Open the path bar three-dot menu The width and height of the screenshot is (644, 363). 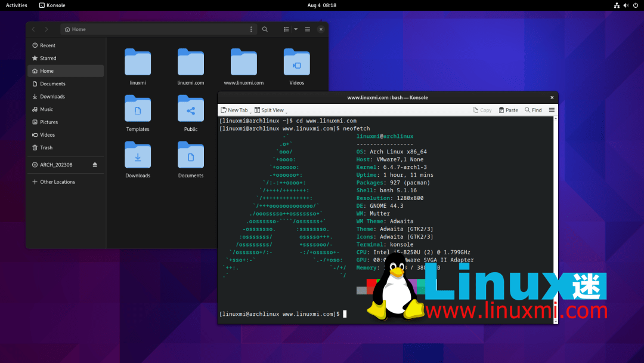[x=251, y=29]
